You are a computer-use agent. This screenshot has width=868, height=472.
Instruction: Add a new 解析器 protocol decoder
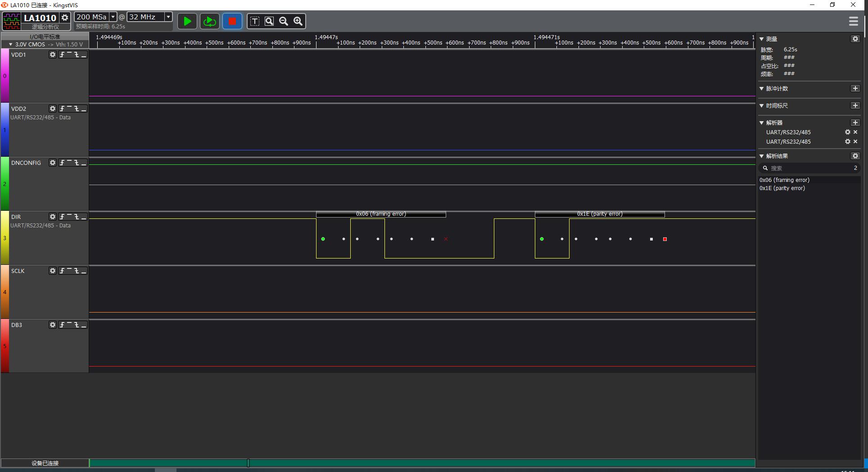tap(855, 123)
